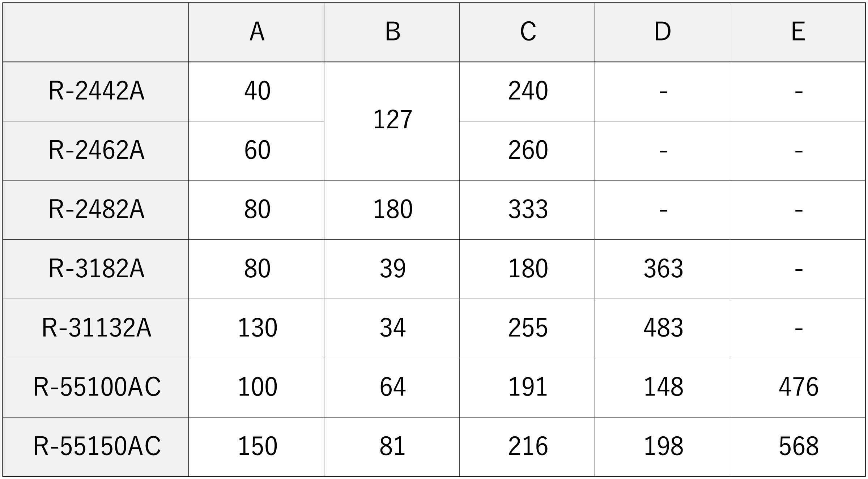Click the cell showing 476
The image size is (868, 479).
798,388
